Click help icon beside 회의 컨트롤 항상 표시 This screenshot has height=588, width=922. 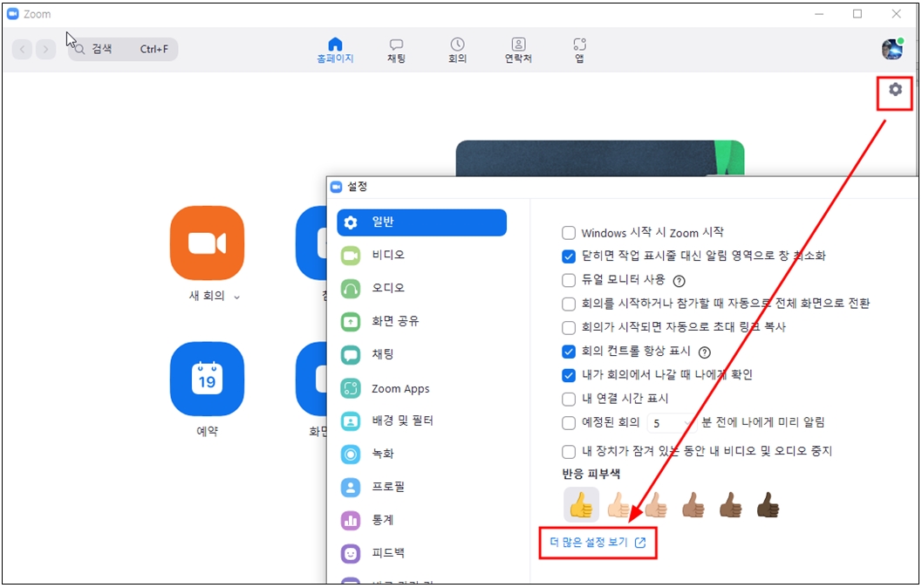click(x=705, y=352)
